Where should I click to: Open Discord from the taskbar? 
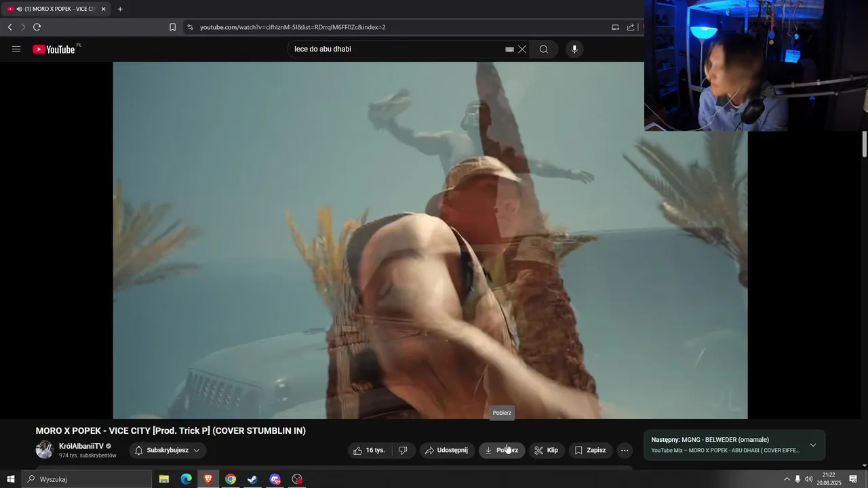tap(275, 479)
